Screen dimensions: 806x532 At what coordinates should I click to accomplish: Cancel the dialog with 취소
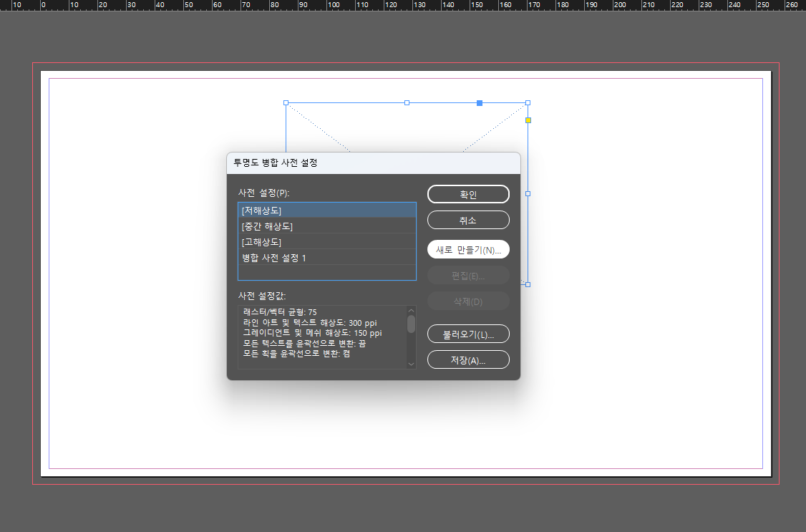(468, 220)
